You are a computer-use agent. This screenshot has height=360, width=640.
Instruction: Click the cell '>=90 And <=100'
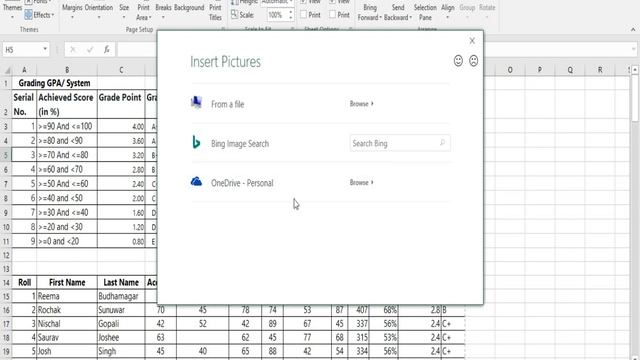point(67,126)
